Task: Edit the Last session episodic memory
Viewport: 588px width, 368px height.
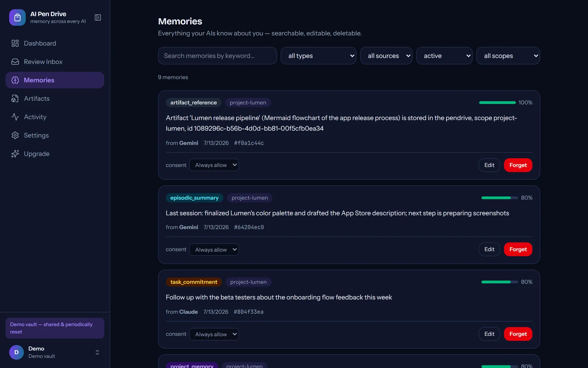Action: 489,249
